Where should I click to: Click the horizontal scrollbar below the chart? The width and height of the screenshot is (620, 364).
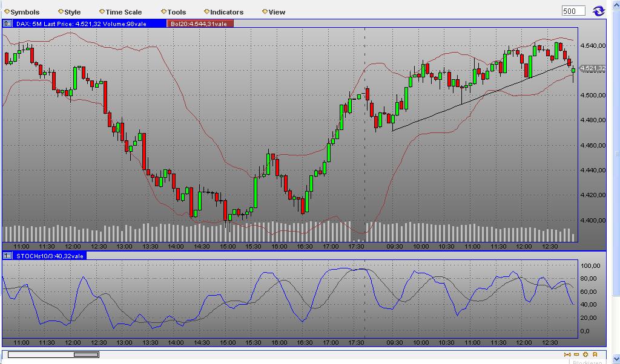[x=85, y=356]
